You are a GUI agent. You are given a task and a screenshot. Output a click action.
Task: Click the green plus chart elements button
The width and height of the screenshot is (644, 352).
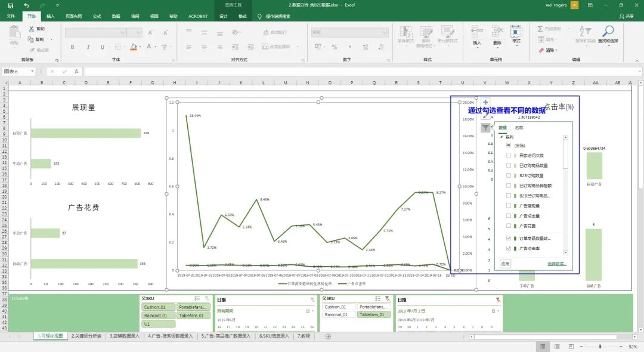pos(485,102)
